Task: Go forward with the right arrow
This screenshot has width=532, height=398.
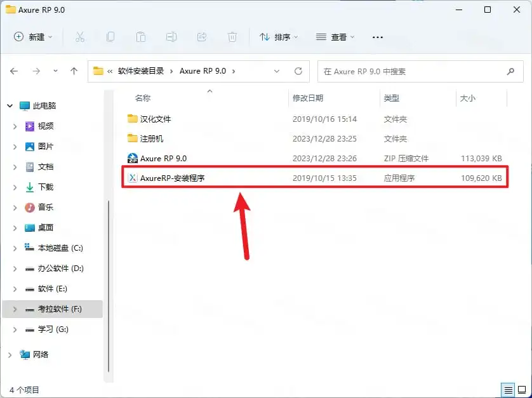Action: 36,71
